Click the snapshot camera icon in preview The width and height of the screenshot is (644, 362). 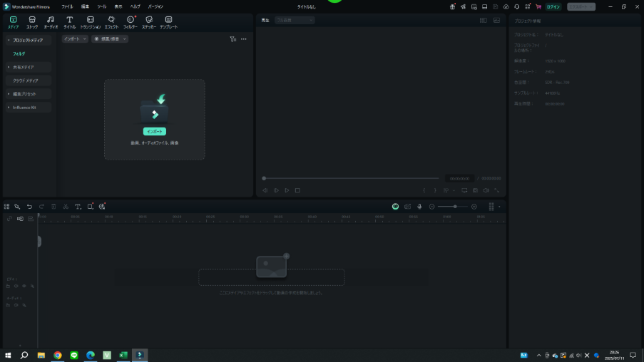point(475,190)
